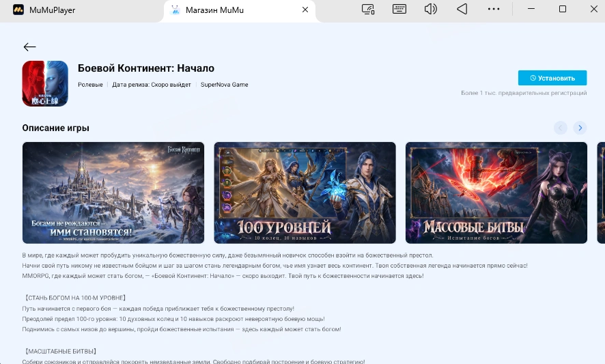Click the 【МАСШТАБНЫЕ БИТВЫ】 heading
This screenshot has width=605, height=364.
tap(61, 351)
